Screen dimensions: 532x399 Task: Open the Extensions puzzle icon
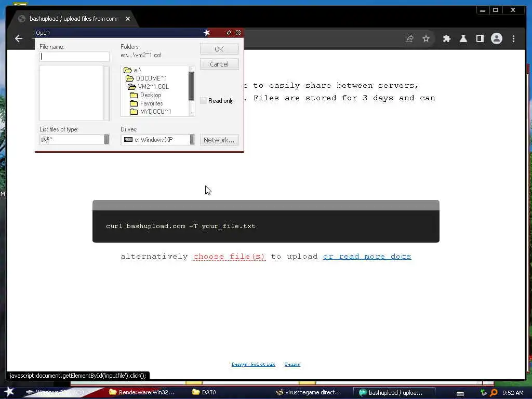click(x=446, y=38)
